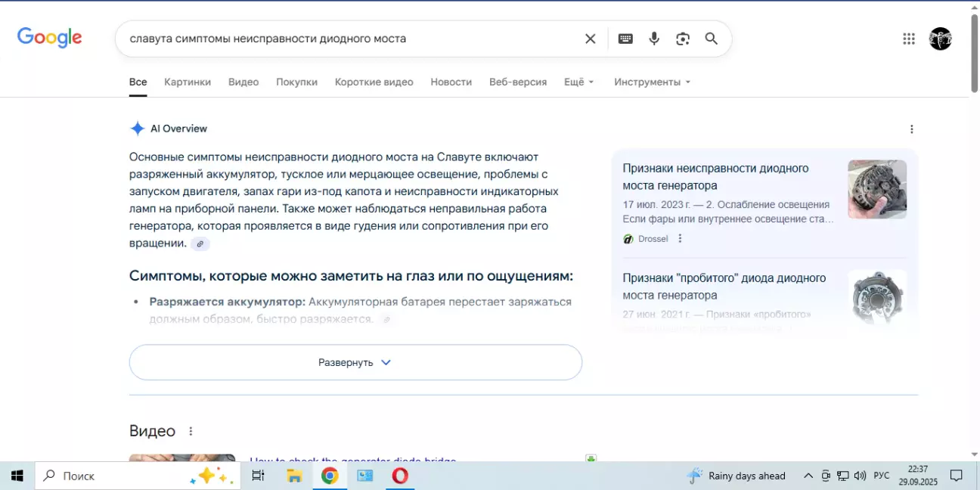The width and height of the screenshot is (980, 490).
Task: Switch to the Картинки tab
Action: tap(188, 82)
